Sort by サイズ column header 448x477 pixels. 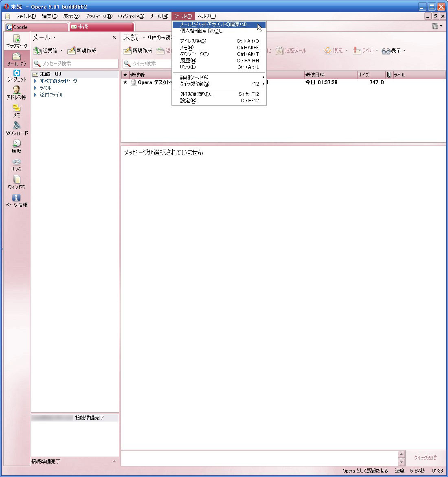click(371, 75)
